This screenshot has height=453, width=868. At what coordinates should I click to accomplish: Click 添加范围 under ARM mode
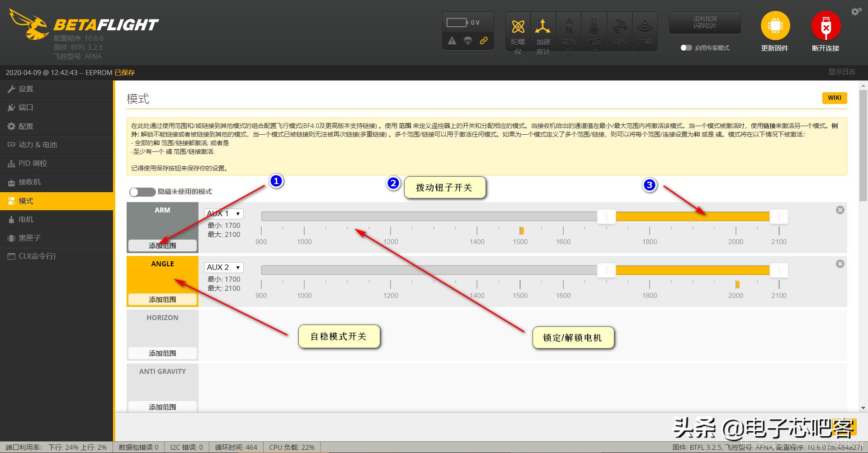[162, 245]
